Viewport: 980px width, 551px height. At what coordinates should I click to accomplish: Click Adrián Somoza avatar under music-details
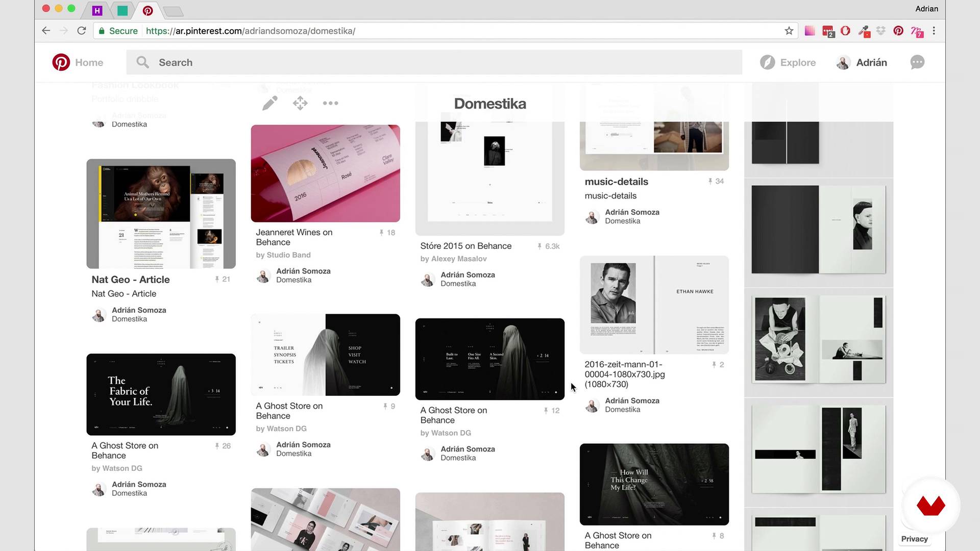click(592, 217)
